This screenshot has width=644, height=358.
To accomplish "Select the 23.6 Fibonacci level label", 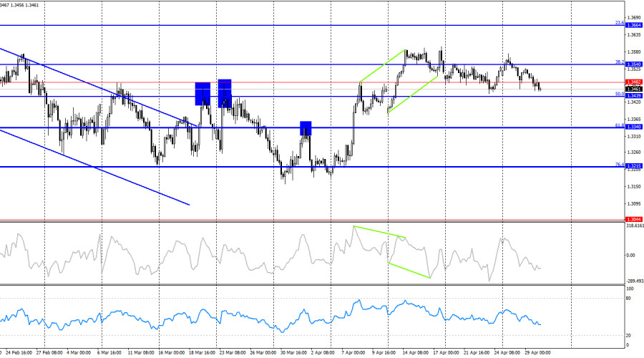I will pyautogui.click(x=620, y=23).
